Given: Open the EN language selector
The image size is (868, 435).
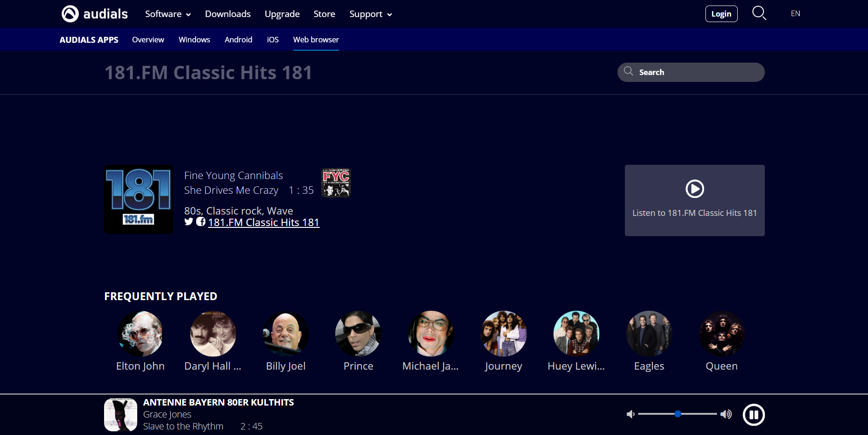Looking at the screenshot, I should tap(795, 14).
